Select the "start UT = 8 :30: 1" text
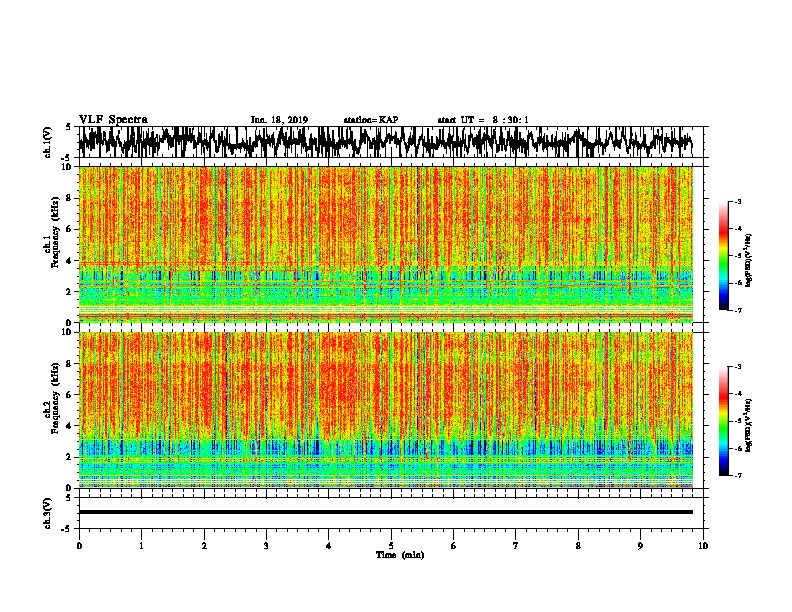 483,120
